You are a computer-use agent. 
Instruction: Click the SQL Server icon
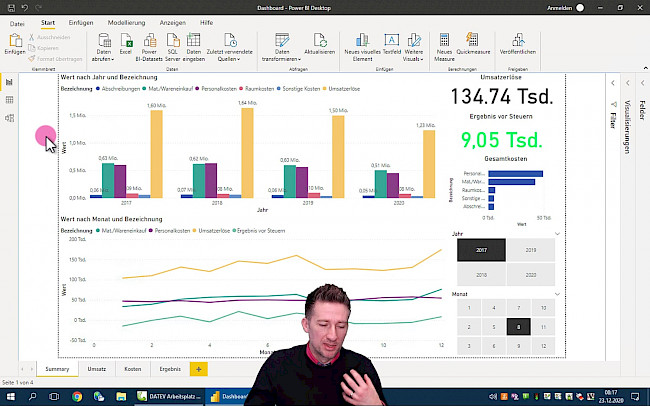coord(173,41)
